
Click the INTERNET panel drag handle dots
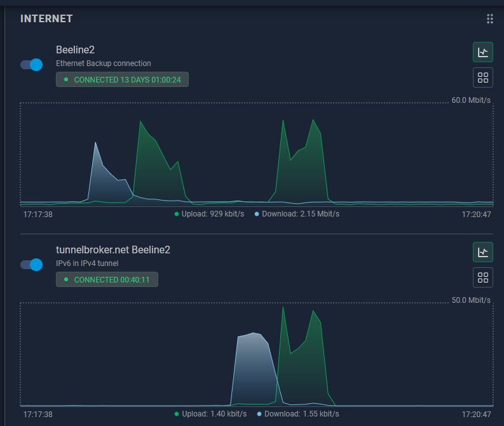pos(489,19)
